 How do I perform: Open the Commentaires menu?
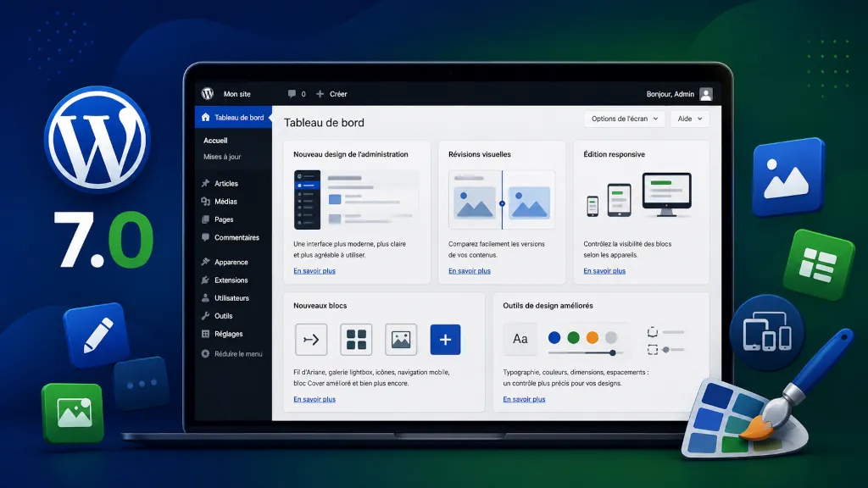(237, 237)
